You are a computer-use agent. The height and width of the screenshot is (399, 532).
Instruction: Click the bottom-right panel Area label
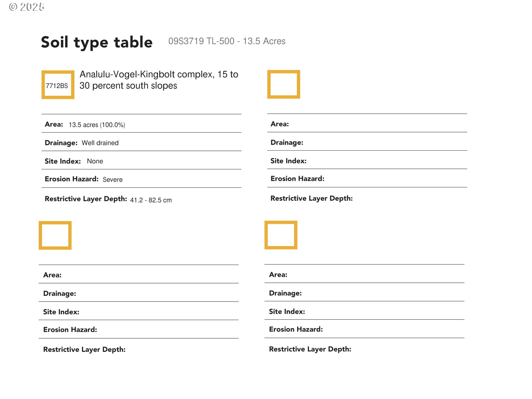(x=278, y=275)
